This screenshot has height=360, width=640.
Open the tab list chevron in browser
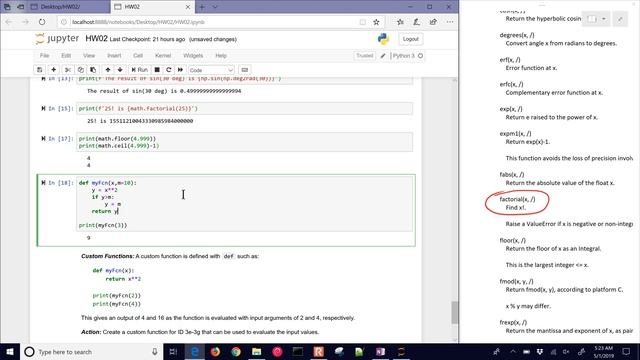pyautogui.click(x=215, y=7)
